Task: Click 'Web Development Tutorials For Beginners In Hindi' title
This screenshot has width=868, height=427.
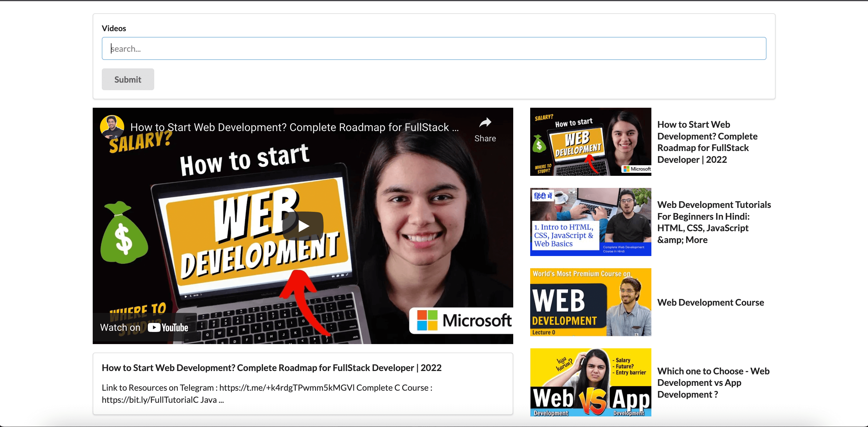Action: [714, 222]
